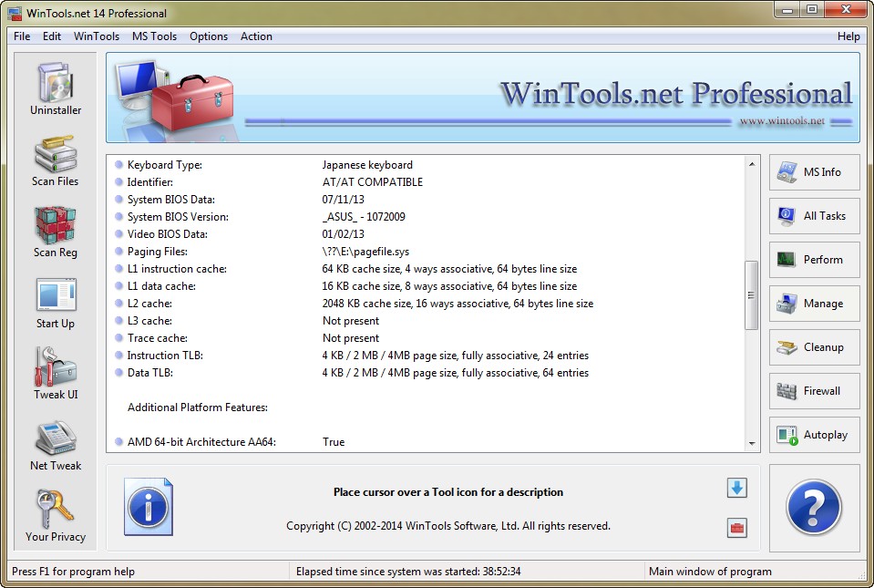This screenshot has width=874, height=588.
Task: Open the Edit menu
Action: point(52,36)
